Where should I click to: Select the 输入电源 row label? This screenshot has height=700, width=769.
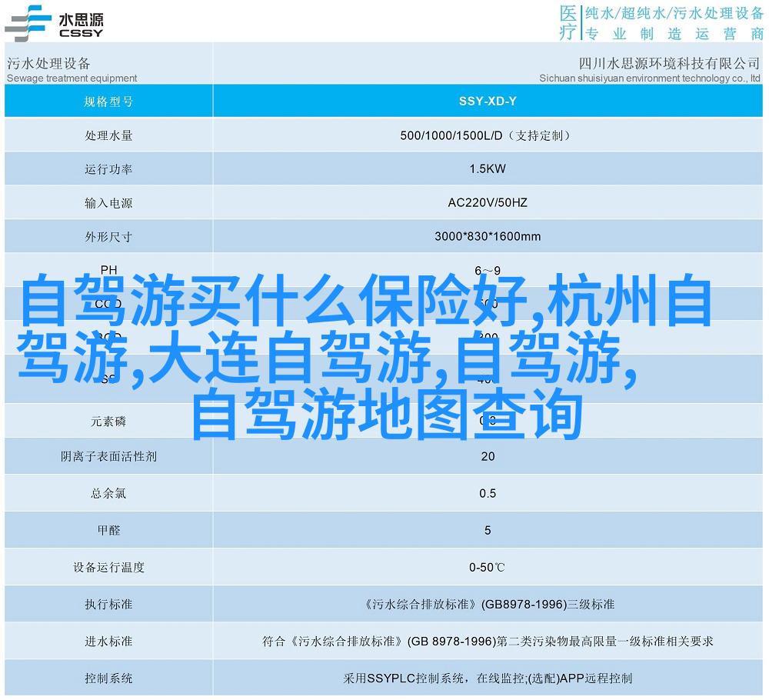pos(108,203)
